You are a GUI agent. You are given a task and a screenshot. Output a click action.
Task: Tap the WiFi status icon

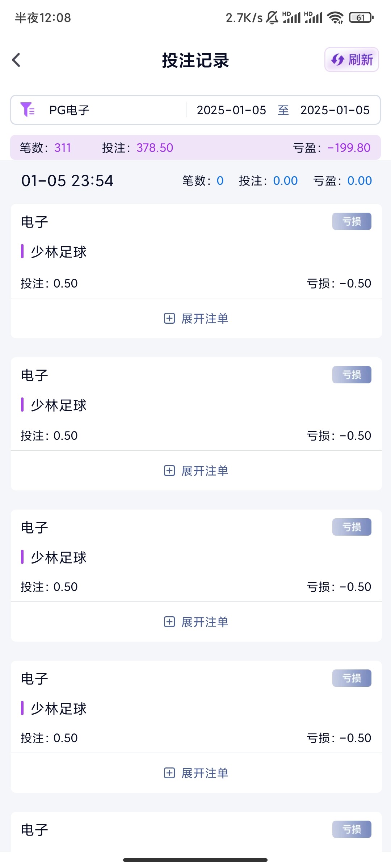[x=335, y=17]
